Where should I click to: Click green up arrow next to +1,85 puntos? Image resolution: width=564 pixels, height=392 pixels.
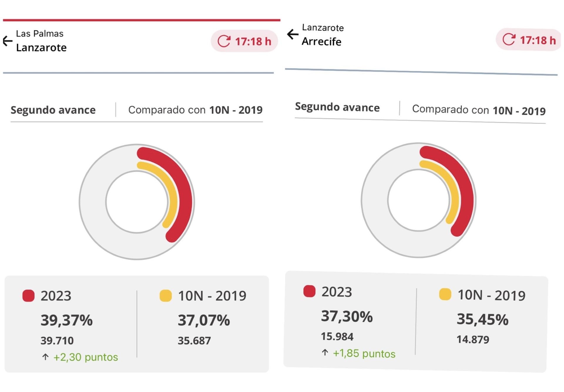coord(325,352)
